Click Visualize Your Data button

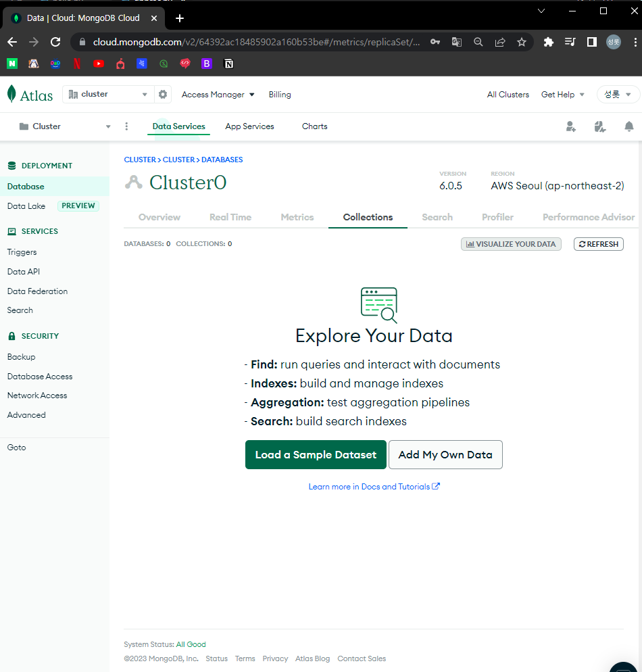tap(511, 244)
